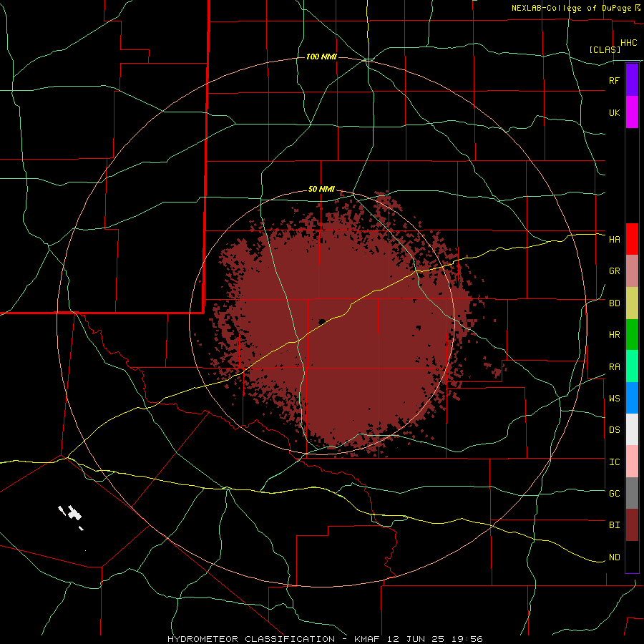Select the HR green legend swatch
This screenshot has width=644, height=644.
[x=632, y=334]
